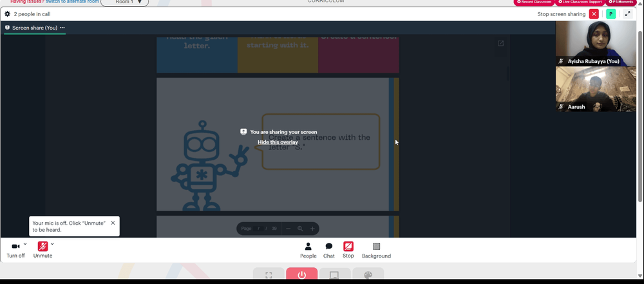Click Record Classroom button
Image resolution: width=644 pixels, height=284 pixels.
coord(534,2)
